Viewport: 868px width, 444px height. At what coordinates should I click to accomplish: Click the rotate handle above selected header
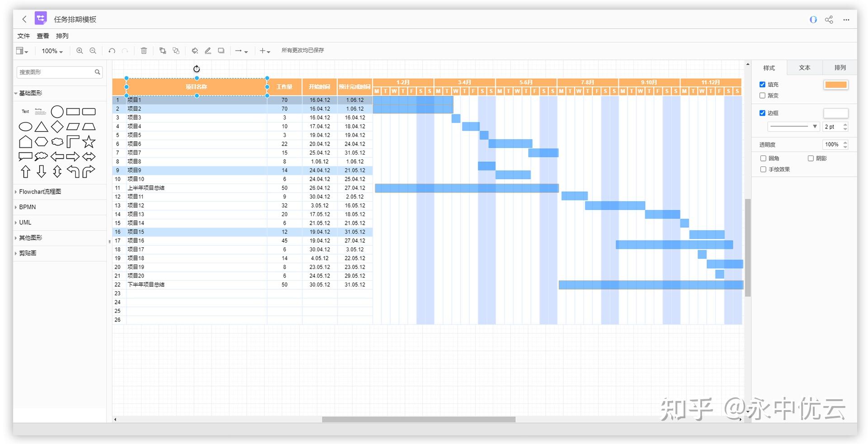pos(197,69)
